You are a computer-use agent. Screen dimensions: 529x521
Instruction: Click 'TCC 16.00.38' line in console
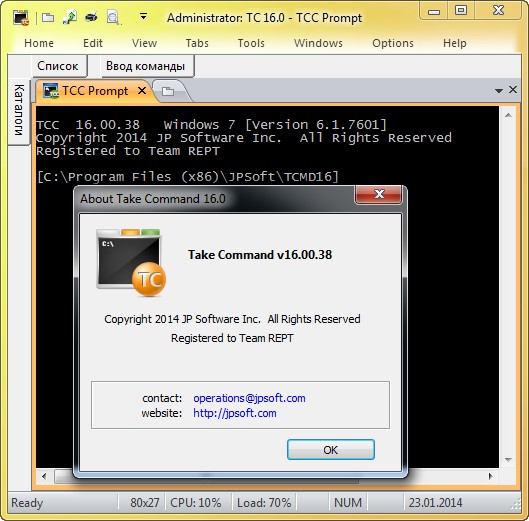(x=211, y=125)
